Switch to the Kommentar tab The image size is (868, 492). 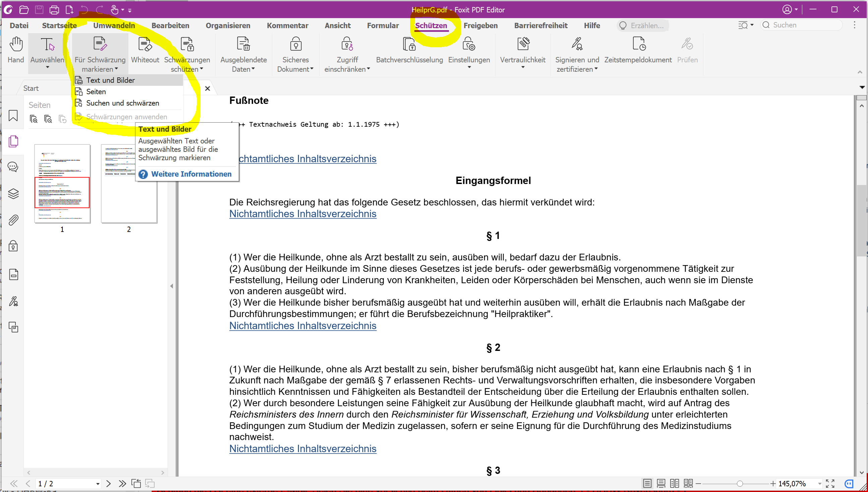pos(287,25)
